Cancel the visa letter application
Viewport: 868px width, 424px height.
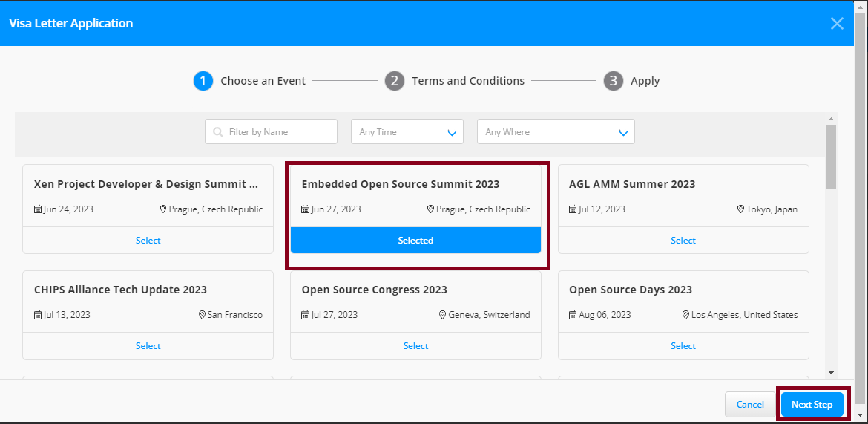[x=750, y=405]
